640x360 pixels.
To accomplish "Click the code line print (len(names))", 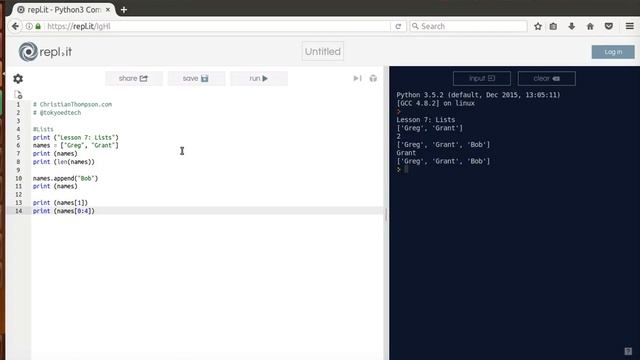I will [x=64, y=162].
